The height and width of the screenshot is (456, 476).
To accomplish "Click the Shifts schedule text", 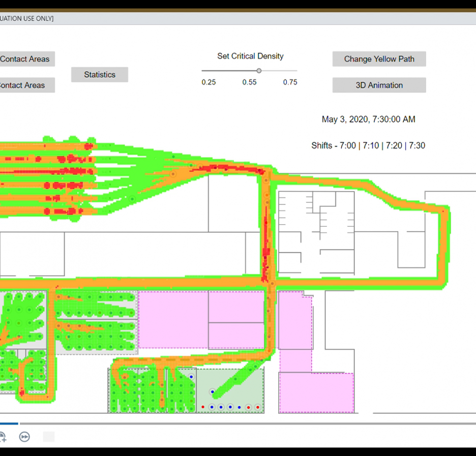I will tap(368, 145).
